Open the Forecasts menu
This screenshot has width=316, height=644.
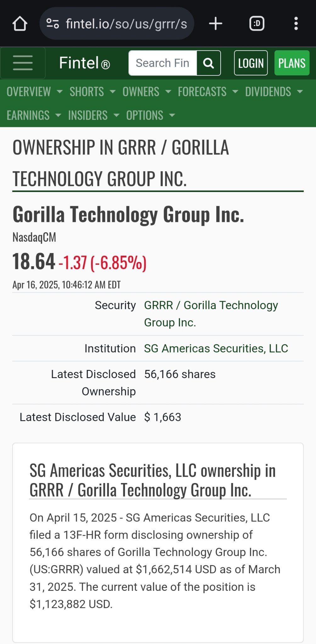click(x=207, y=92)
